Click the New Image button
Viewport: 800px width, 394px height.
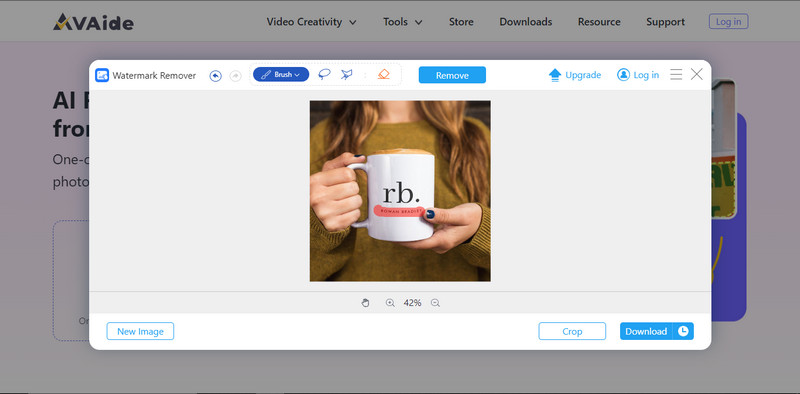pyautogui.click(x=140, y=331)
